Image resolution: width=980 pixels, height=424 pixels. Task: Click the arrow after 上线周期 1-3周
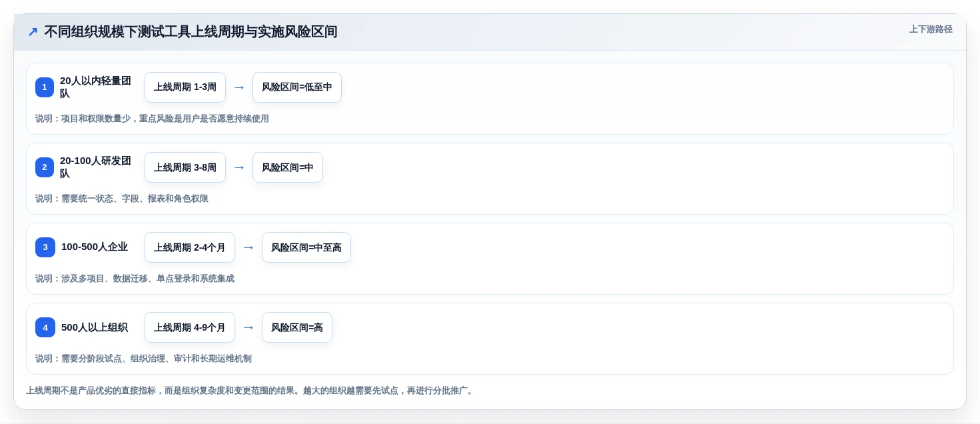[x=239, y=87]
